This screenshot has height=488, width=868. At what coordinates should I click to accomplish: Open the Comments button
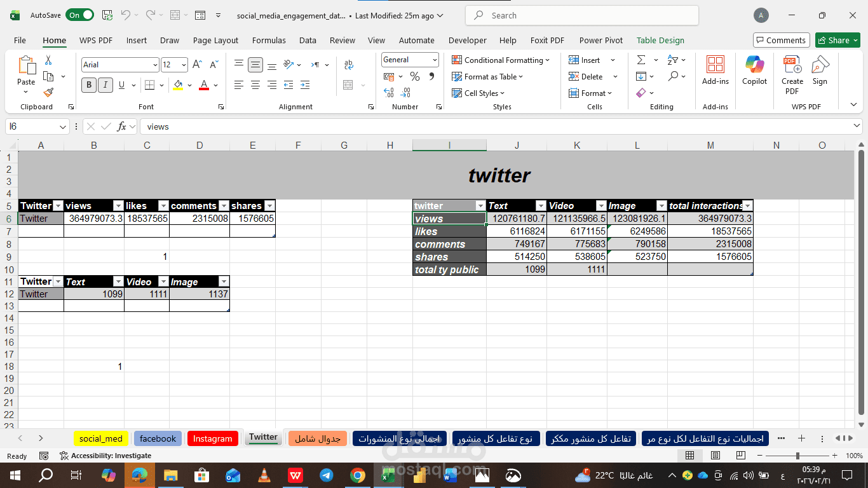tap(781, 40)
